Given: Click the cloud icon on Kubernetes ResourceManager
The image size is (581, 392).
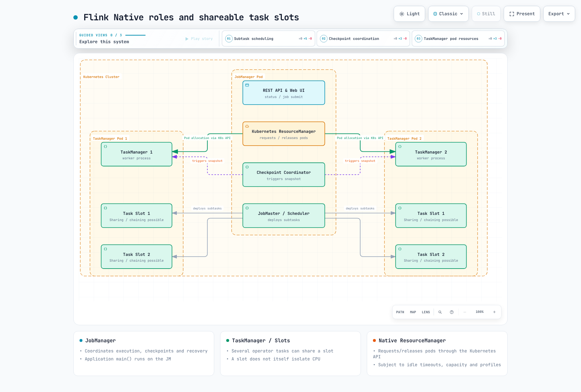Looking at the screenshot, I should pos(247,126).
